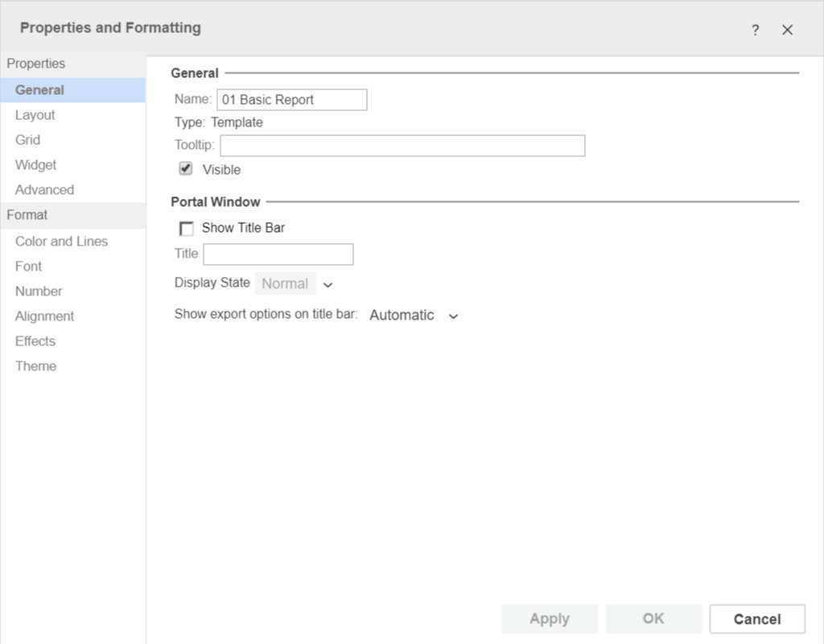Click the help question mark icon
The width and height of the screenshot is (824, 644).
(x=755, y=30)
